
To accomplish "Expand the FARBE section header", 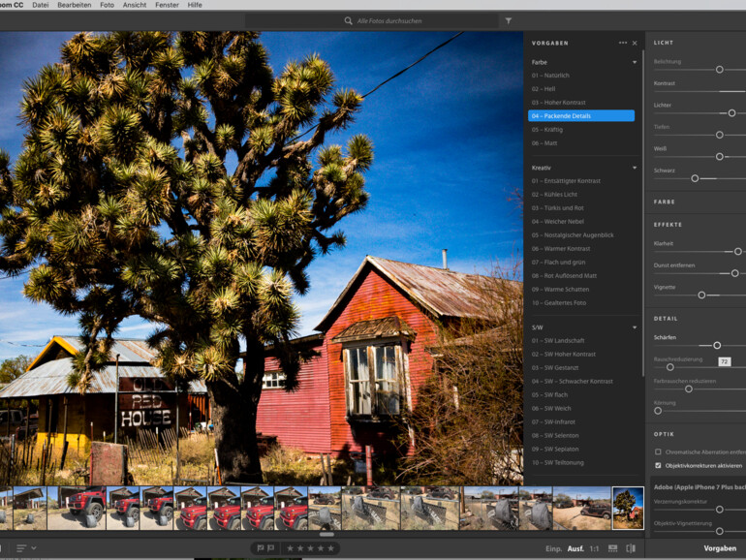I will point(665,202).
